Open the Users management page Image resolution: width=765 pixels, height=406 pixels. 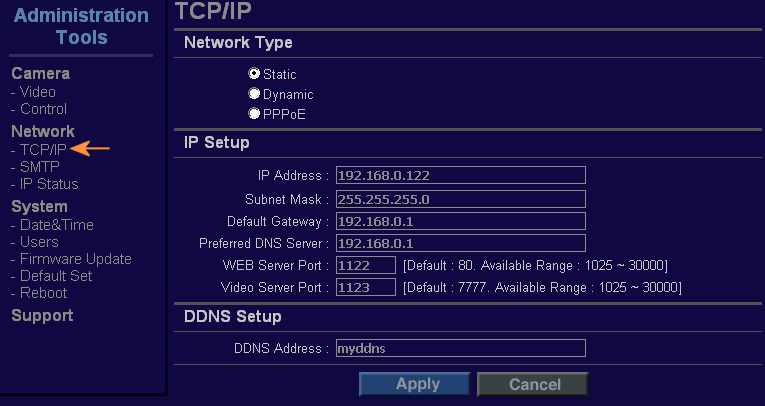coord(39,242)
